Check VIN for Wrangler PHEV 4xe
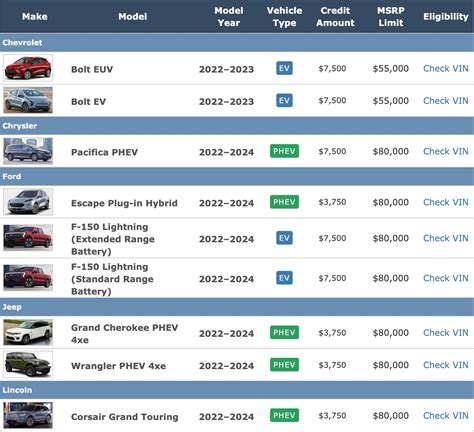This screenshot has height=432, width=474. click(446, 365)
